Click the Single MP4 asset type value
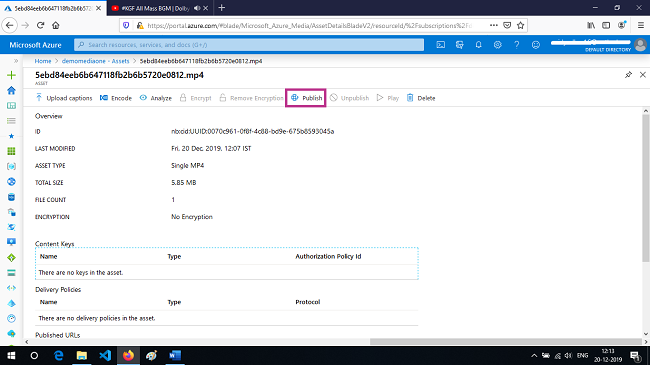 pos(187,165)
